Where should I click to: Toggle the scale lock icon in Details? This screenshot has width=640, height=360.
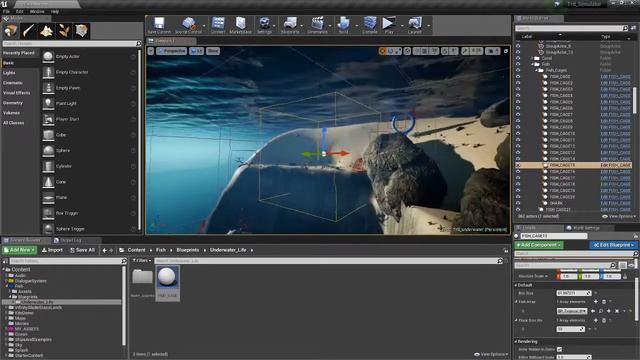click(x=625, y=276)
